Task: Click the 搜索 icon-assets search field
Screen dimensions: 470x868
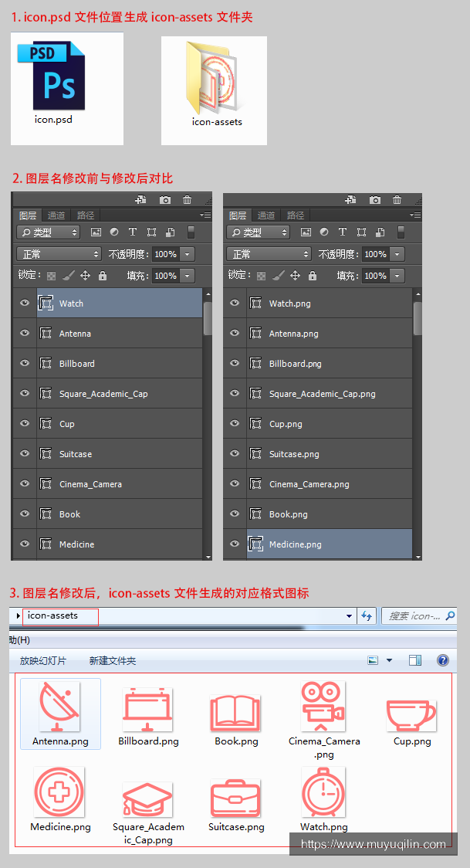Action: (x=418, y=615)
